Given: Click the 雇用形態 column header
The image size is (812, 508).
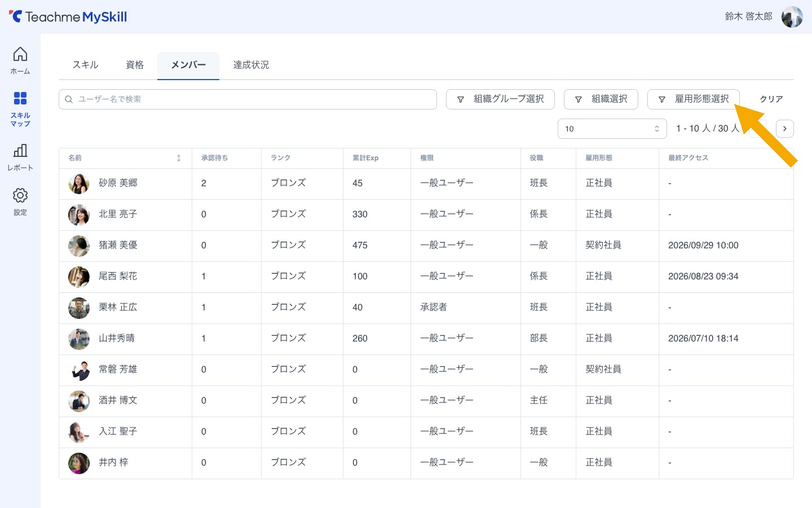Looking at the screenshot, I should pyautogui.click(x=599, y=158).
